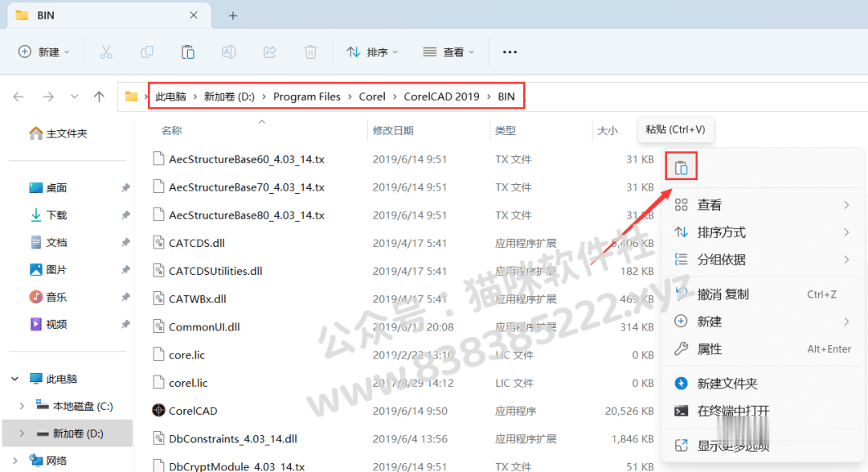Viewport: 868px width, 472px height.
Task: Unpin 桌面 using its pin icon
Action: 125,188
